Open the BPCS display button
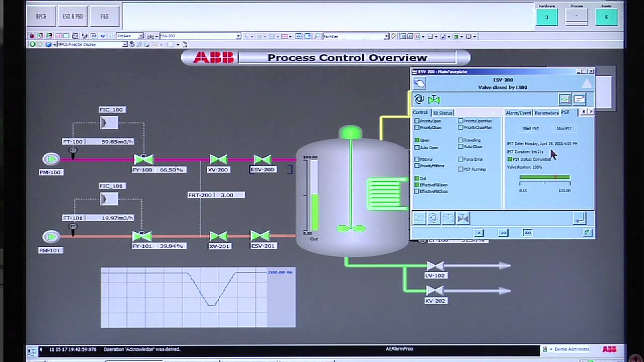644x362 pixels. (x=41, y=16)
